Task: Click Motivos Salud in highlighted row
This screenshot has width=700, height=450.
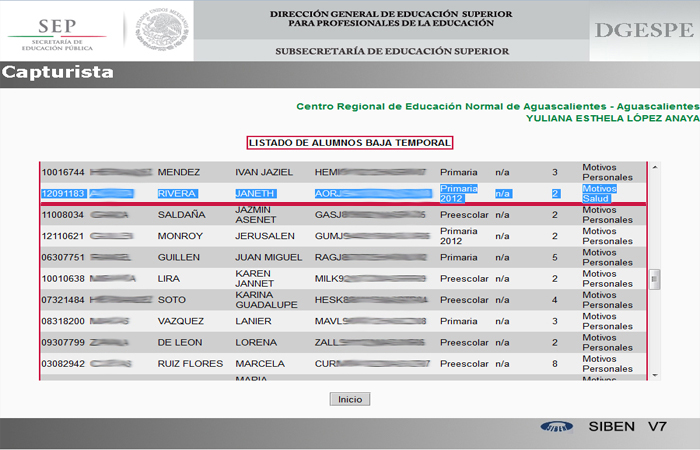Action: tap(599, 194)
